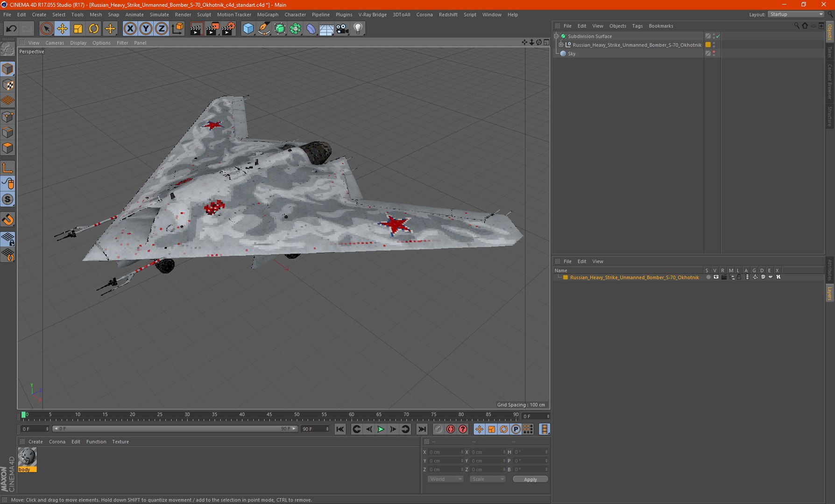835x504 pixels.
Task: Open the Bend deformer icon
Action: pyautogui.click(x=311, y=29)
